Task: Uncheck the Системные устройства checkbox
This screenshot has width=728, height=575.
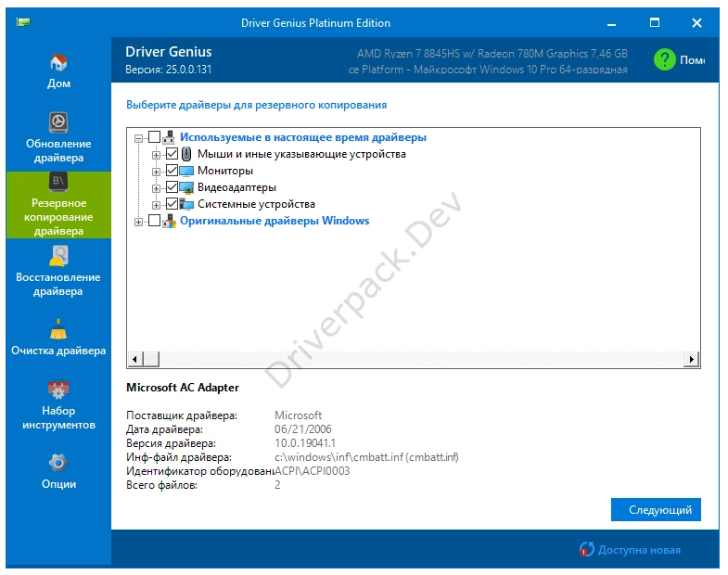Action: pyautogui.click(x=172, y=203)
